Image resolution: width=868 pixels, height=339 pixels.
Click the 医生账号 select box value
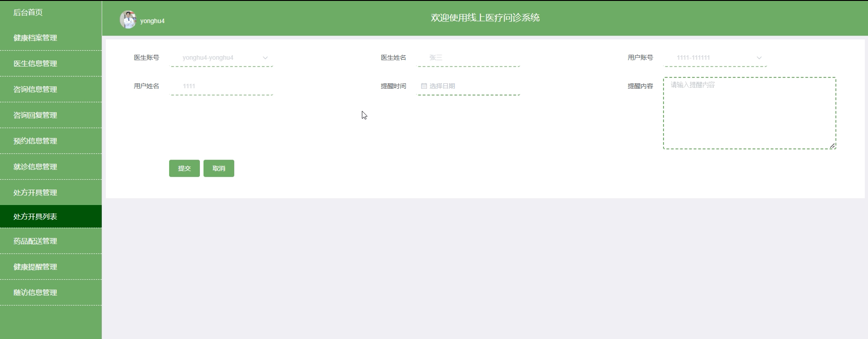tap(208, 58)
